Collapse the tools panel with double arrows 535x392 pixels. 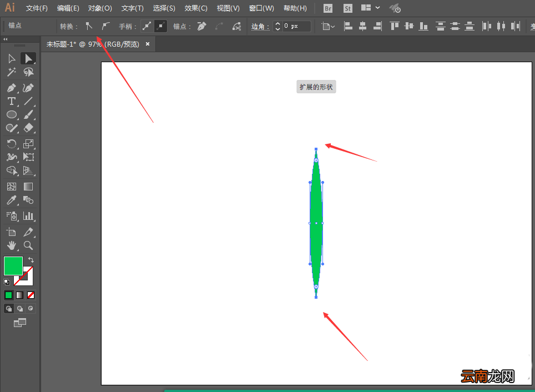6,39
